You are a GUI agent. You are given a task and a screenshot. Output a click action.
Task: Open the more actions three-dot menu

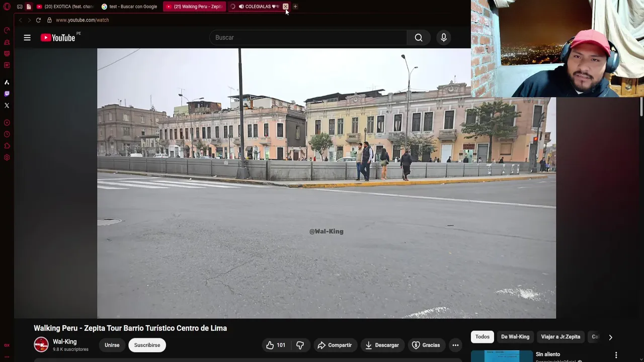point(455,345)
